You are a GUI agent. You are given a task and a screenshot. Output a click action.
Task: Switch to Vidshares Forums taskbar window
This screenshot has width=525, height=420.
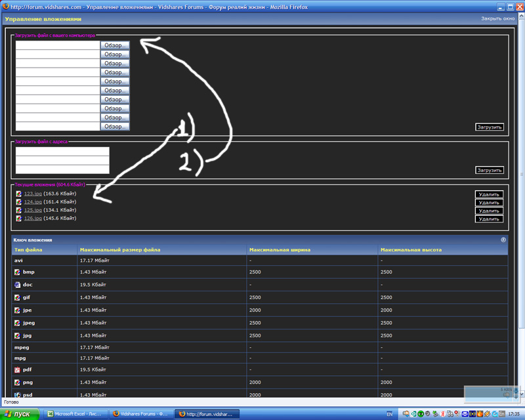[x=142, y=414]
